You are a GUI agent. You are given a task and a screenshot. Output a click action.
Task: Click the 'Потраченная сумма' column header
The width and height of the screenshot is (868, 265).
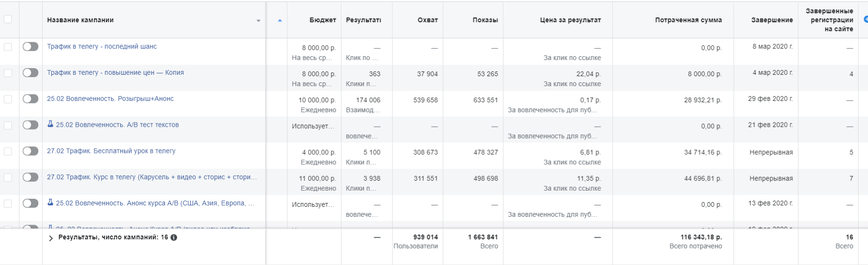[688, 20]
